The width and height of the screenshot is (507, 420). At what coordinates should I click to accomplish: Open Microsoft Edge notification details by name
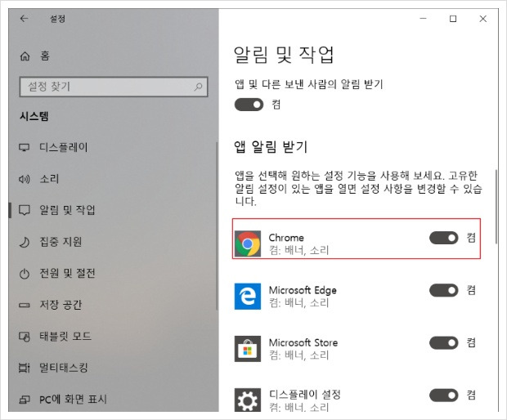point(303,290)
